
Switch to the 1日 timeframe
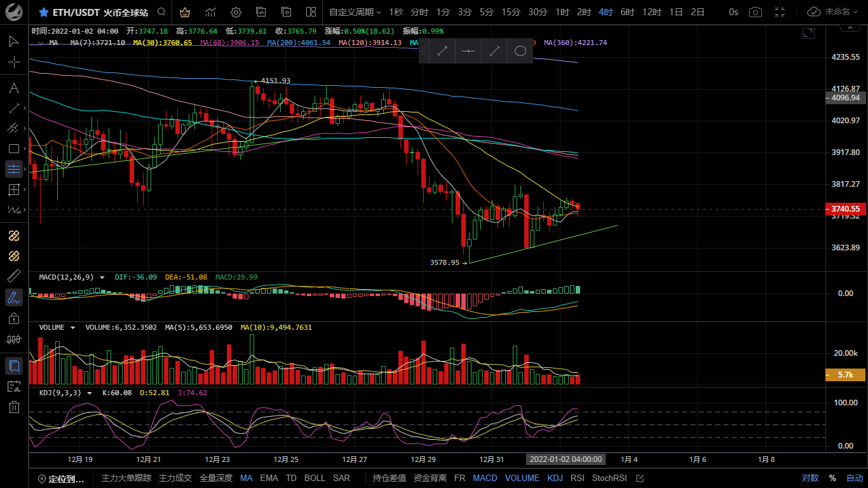[x=676, y=12]
